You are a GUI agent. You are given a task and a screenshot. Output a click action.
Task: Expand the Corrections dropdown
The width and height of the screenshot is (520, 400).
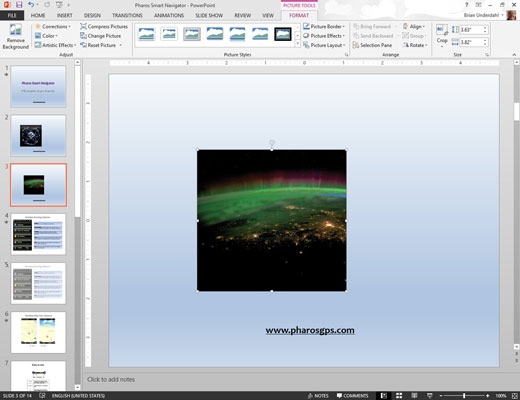tap(53, 26)
